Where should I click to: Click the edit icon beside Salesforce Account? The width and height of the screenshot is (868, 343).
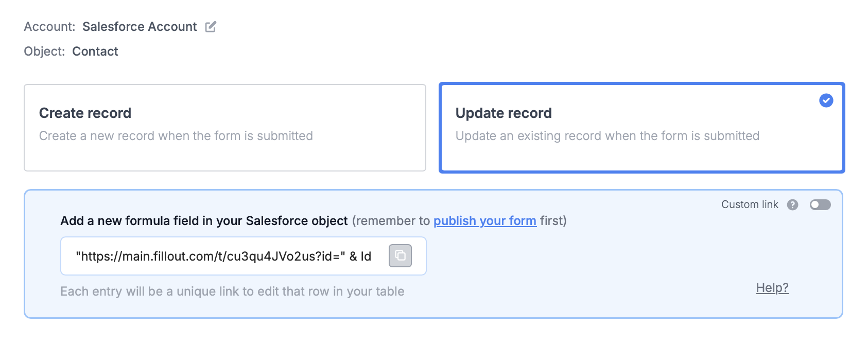click(x=211, y=27)
